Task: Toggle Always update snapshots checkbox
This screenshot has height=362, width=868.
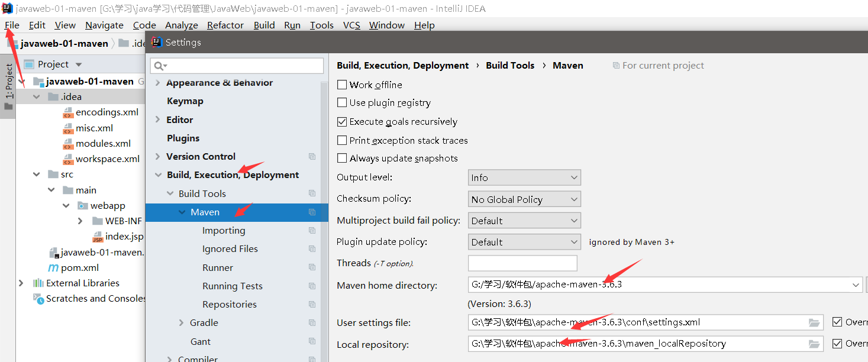Action: click(x=342, y=158)
